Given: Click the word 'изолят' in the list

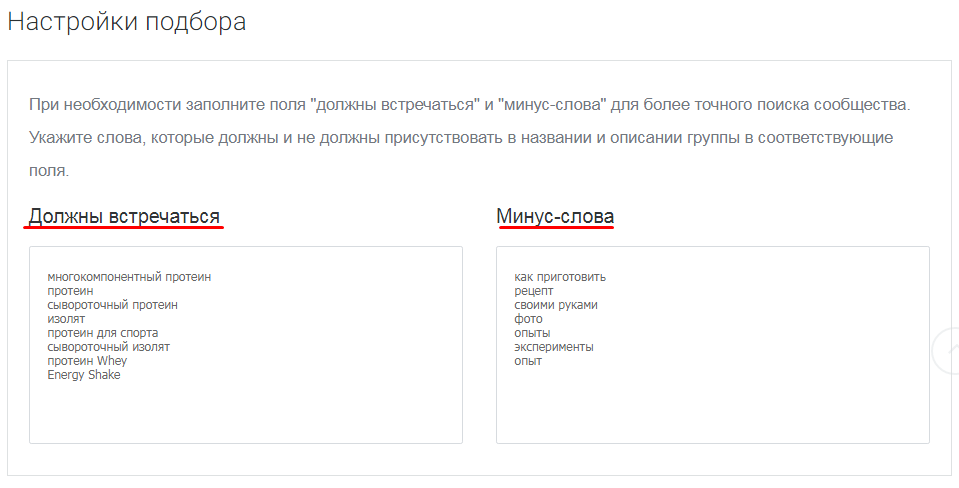Looking at the screenshot, I should (66, 319).
